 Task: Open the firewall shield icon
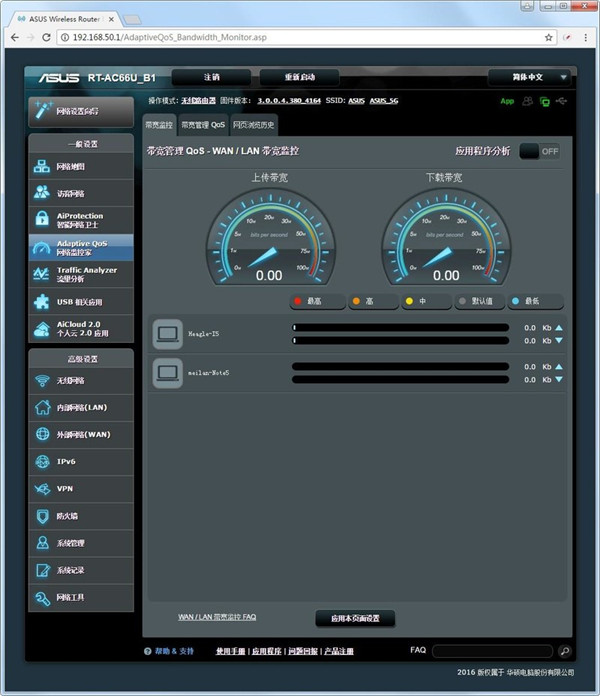coord(42,516)
